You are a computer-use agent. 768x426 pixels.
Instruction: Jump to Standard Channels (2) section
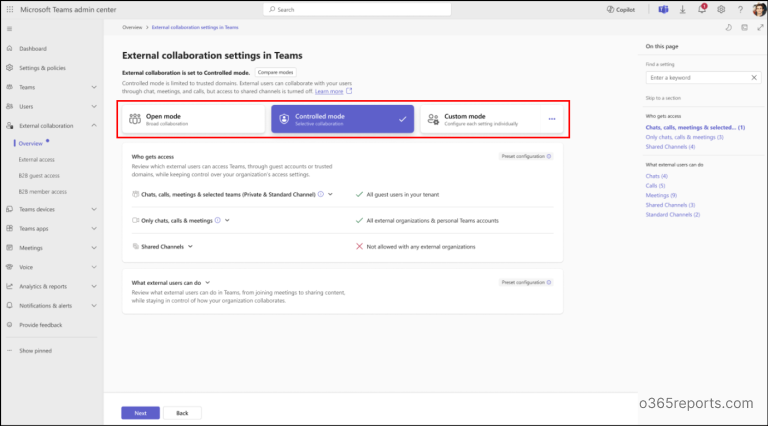[x=672, y=215]
